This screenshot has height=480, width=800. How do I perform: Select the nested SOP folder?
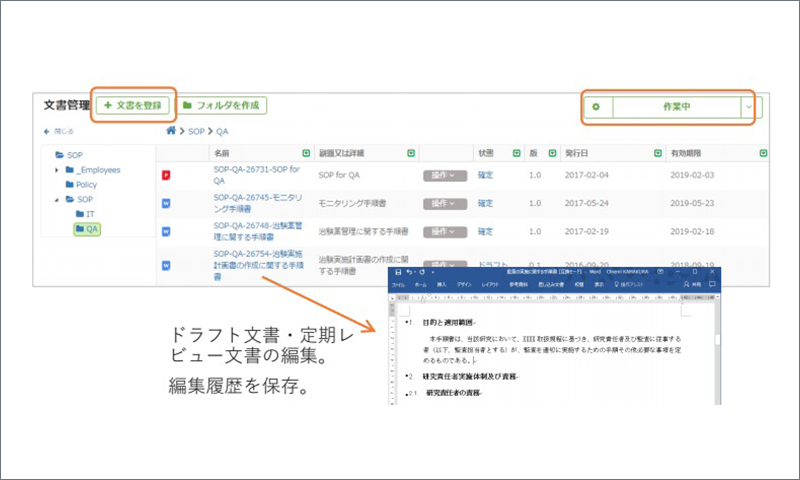79,199
